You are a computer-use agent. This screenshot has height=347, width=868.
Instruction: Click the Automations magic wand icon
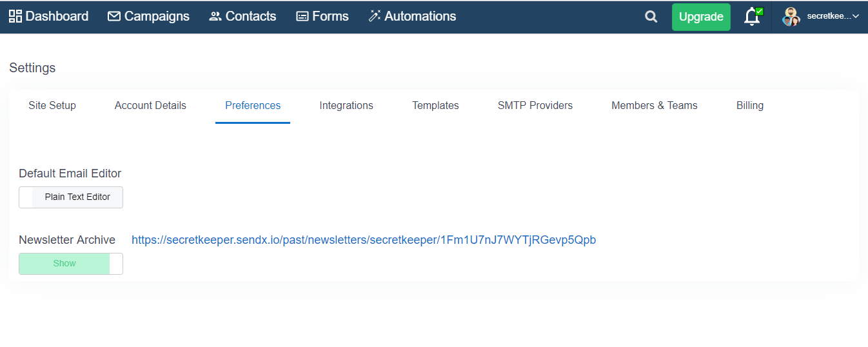[x=375, y=16]
